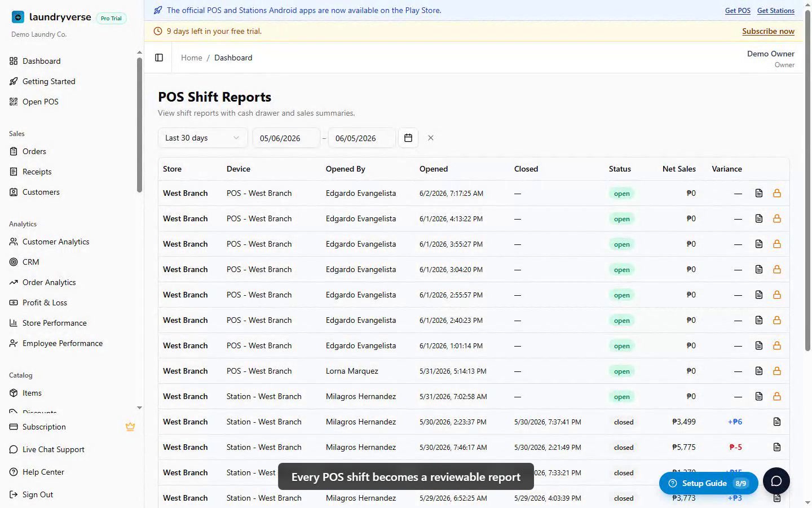Click lock icon for 1:01:14 PM shift
812x508 pixels.
777,345
